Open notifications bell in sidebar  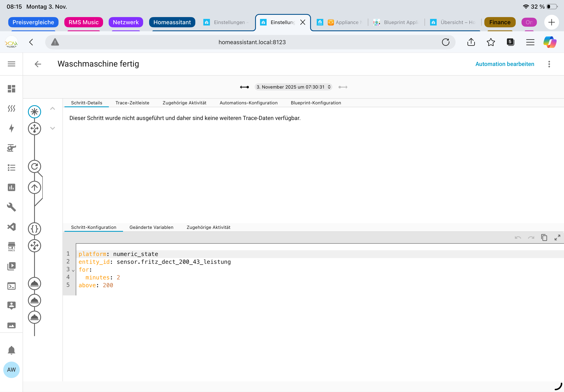pos(11,350)
